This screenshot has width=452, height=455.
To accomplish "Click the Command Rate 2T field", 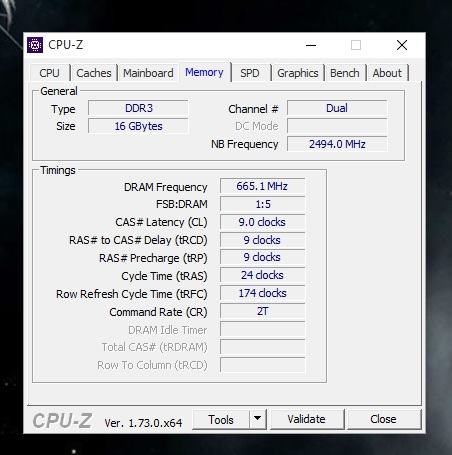I will (262, 311).
